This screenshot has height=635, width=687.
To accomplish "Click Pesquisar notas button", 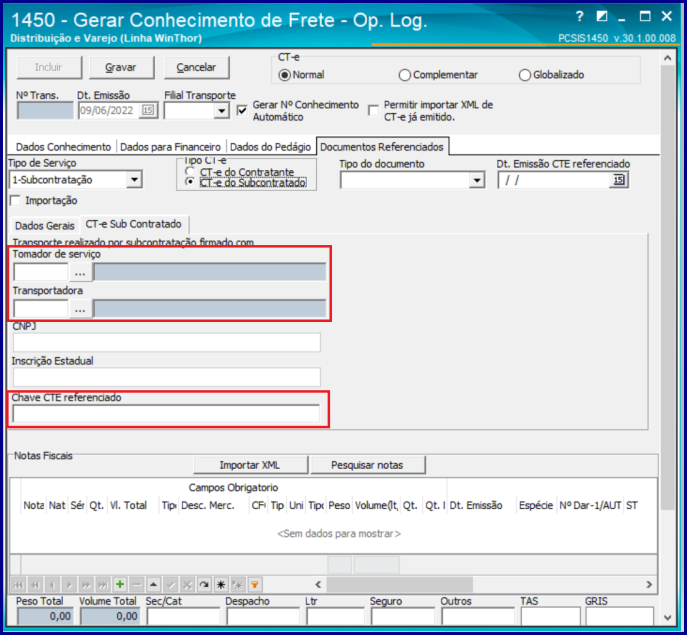I will pos(367,465).
